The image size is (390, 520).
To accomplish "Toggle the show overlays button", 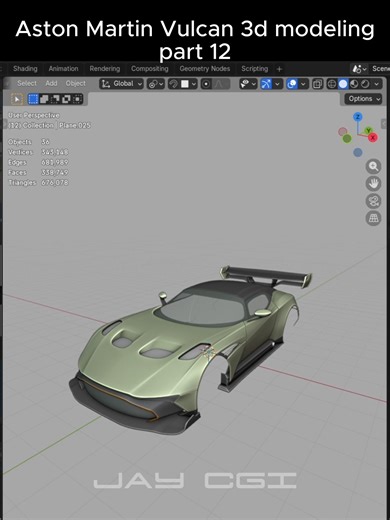I will click(292, 84).
